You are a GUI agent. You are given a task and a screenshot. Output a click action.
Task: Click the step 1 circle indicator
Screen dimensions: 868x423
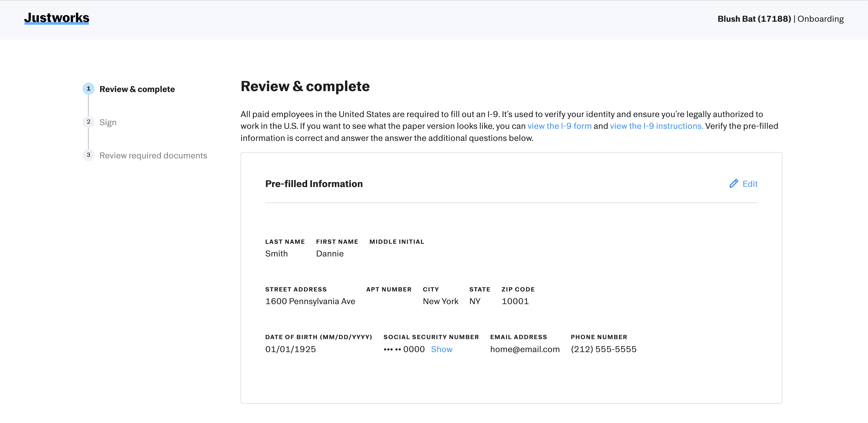88,89
